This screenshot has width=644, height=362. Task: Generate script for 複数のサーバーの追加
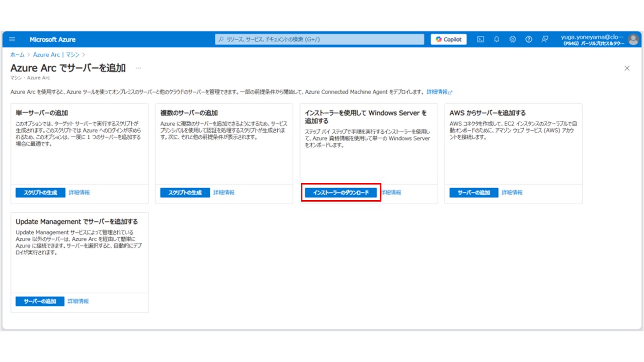point(185,192)
